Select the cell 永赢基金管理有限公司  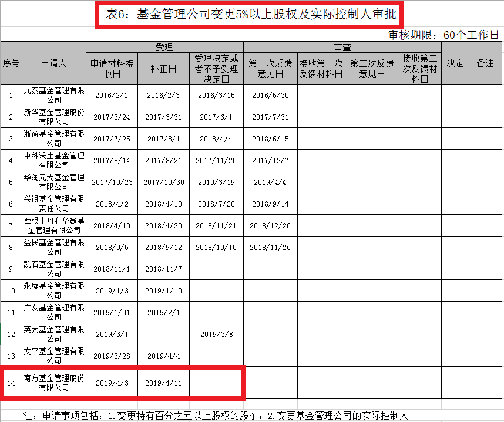tap(54, 291)
